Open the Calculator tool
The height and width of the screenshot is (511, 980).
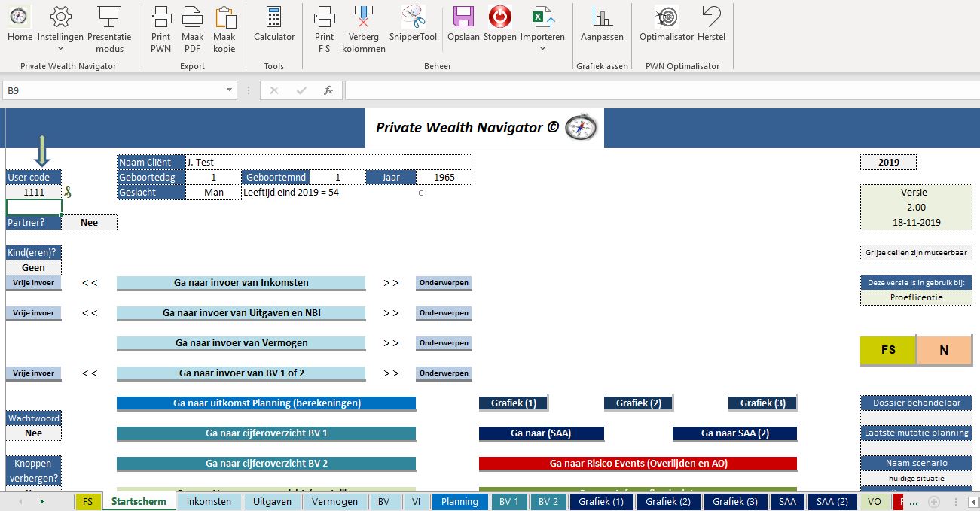[x=274, y=17]
